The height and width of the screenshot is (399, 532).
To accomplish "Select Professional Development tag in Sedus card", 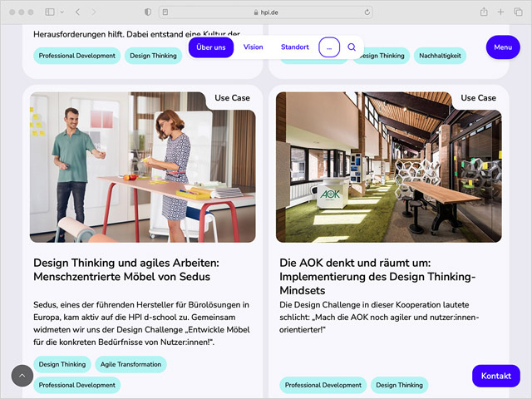I will (77, 385).
